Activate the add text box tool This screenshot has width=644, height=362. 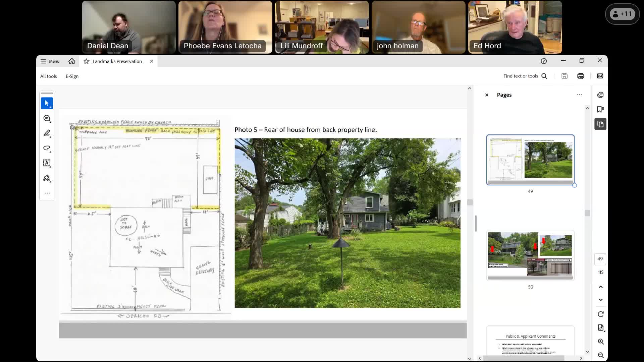[x=47, y=163]
